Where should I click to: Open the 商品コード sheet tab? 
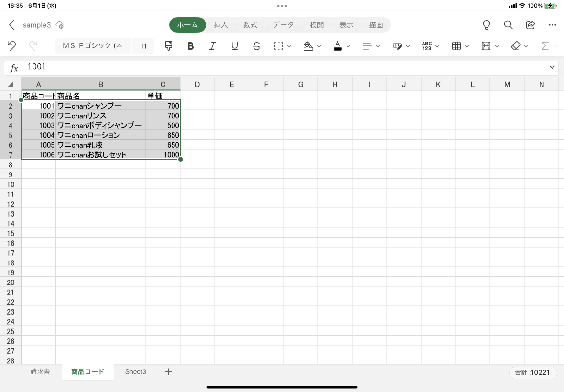tap(88, 371)
